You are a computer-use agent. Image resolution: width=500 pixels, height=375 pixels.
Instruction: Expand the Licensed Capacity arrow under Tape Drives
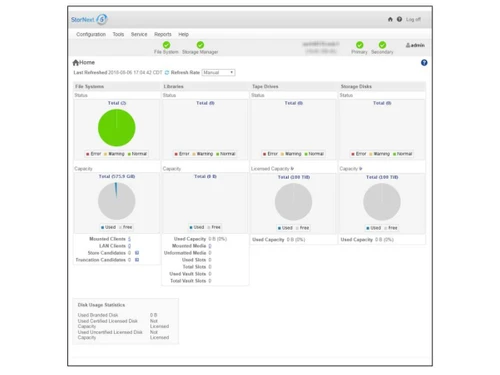pyautogui.click(x=292, y=169)
